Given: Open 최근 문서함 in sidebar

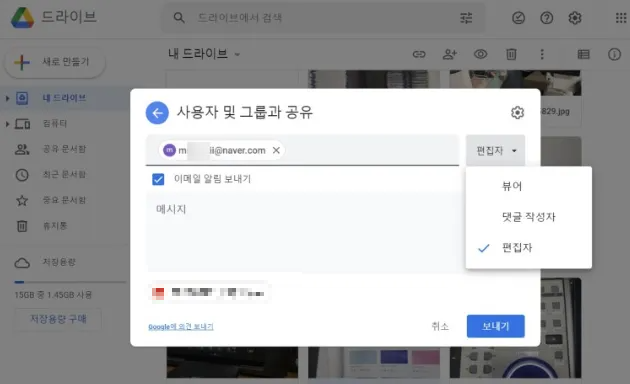Looking at the screenshot, I should [64, 175].
